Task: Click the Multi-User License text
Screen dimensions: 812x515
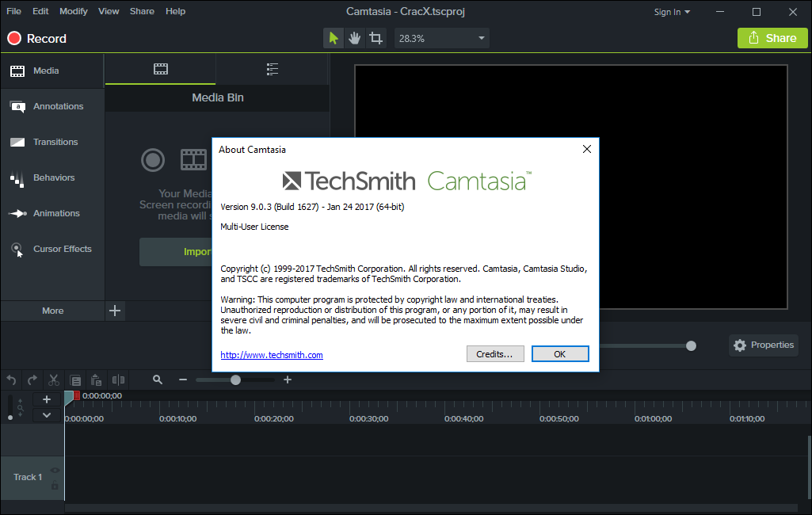Action: coord(254,227)
